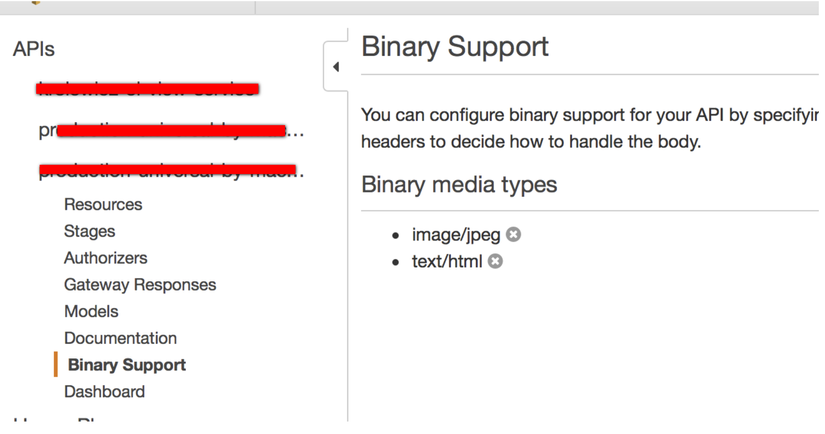Click the Binary media types heading
The image size is (825, 434).
coord(459,185)
